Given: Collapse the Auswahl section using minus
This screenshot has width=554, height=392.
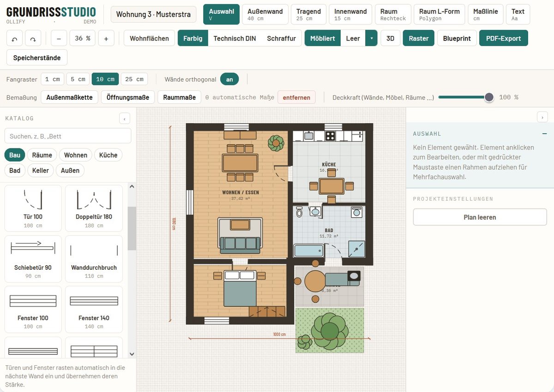Looking at the screenshot, I should [544, 134].
